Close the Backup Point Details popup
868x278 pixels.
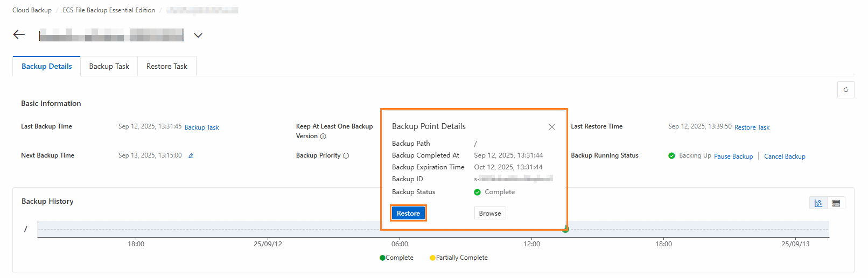pyautogui.click(x=551, y=127)
